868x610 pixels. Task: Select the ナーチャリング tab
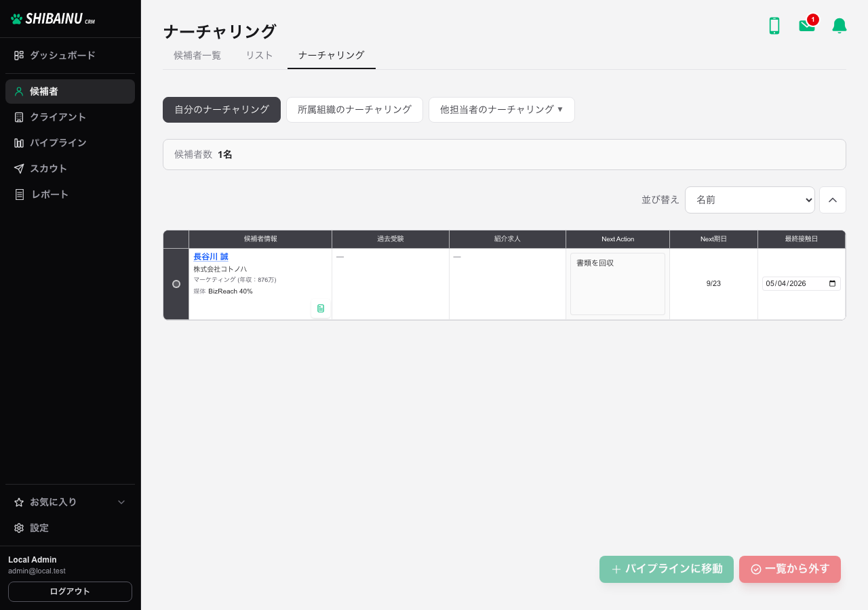click(332, 56)
